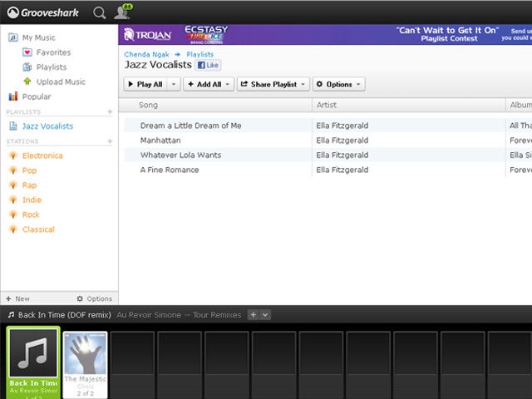This screenshot has height=399, width=532.
Task: Add current song using the player plus button
Action: tap(253, 315)
